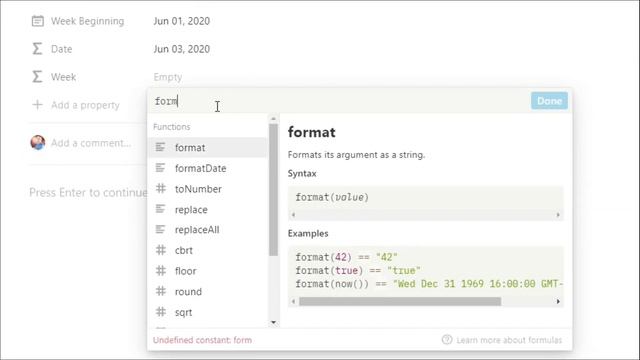Click the hash icon next to sqrt
This screenshot has height=360, width=640.
[161, 312]
